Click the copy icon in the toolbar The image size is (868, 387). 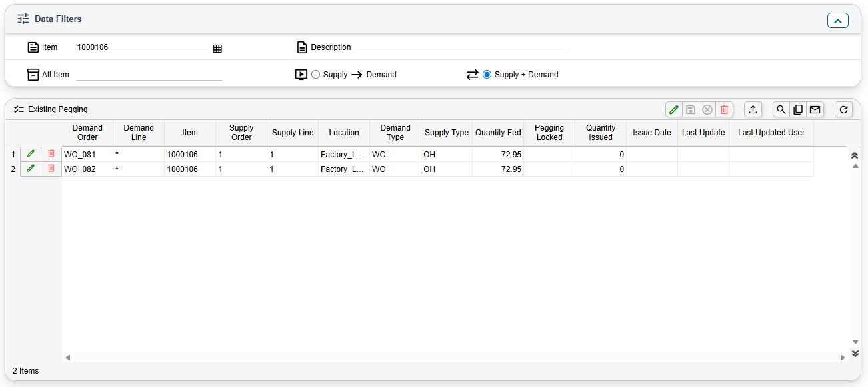pos(797,110)
